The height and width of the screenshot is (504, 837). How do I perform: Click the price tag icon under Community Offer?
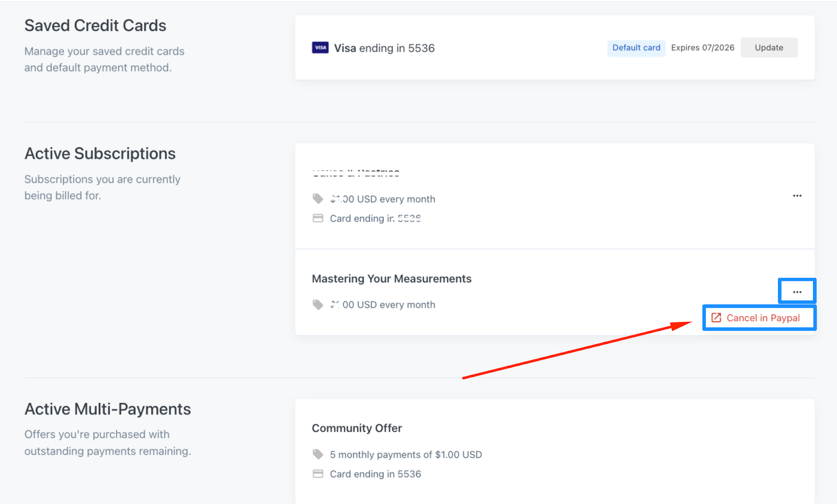tap(318, 454)
